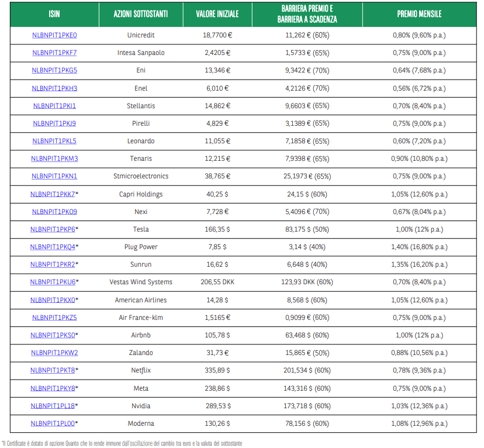Open ISIN link NLBNPIT1PKO9
This screenshot has height=448, width=484.
tap(54, 212)
